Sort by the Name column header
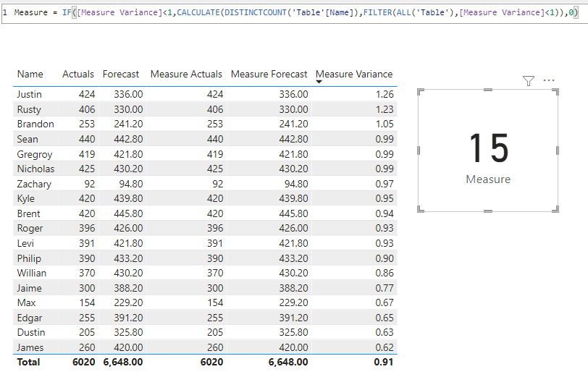The height and width of the screenshot is (377, 588). [30, 75]
